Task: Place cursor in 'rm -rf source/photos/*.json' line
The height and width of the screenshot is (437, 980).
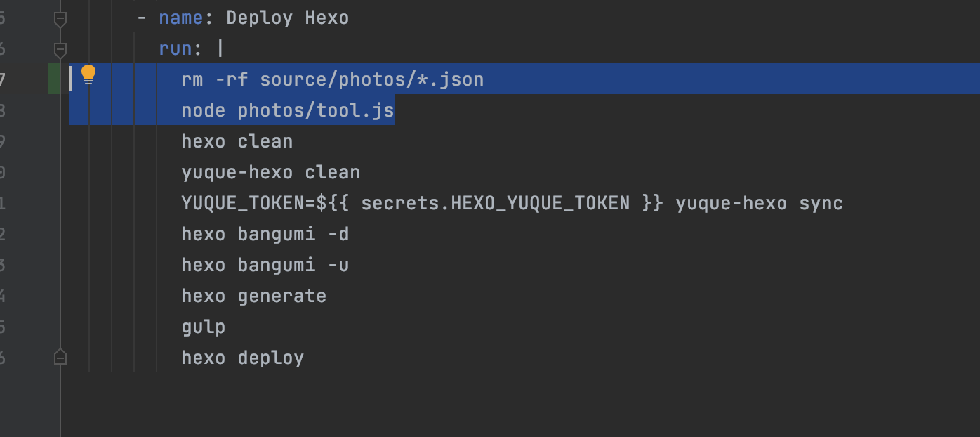Action: pos(332,79)
